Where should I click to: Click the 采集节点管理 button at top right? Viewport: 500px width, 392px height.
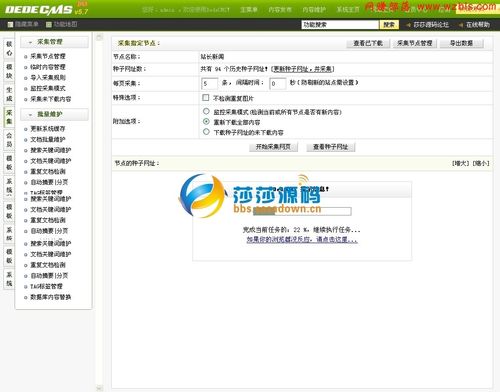[x=415, y=43]
